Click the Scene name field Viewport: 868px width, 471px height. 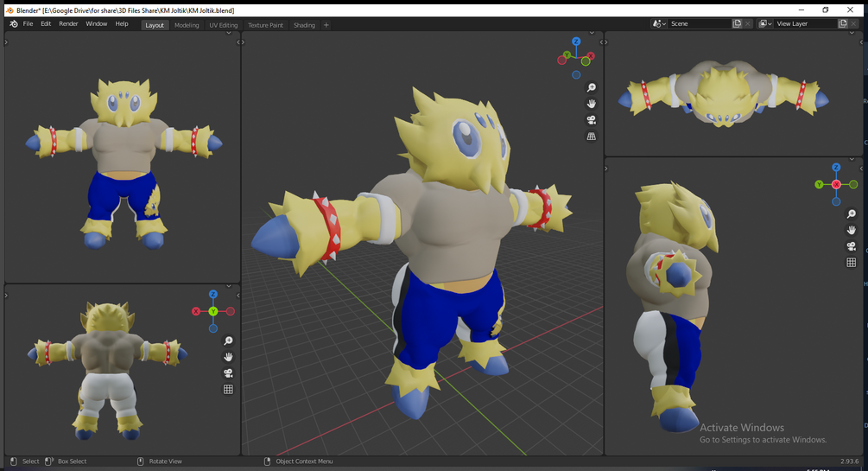tap(700, 24)
